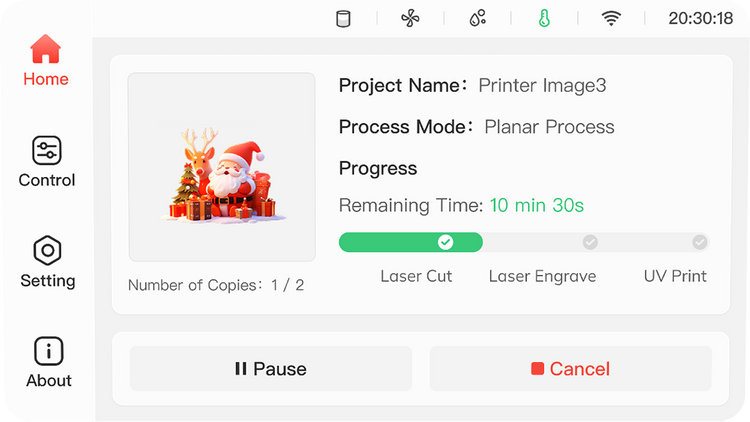The height and width of the screenshot is (422, 750).
Task: Open the About info icon
Action: pyautogui.click(x=48, y=351)
